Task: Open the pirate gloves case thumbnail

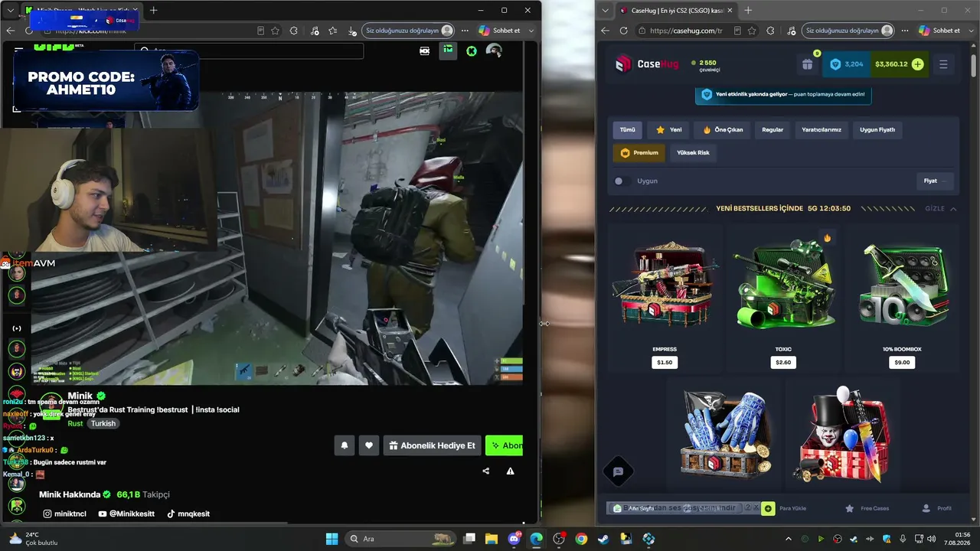Action: 724,435
